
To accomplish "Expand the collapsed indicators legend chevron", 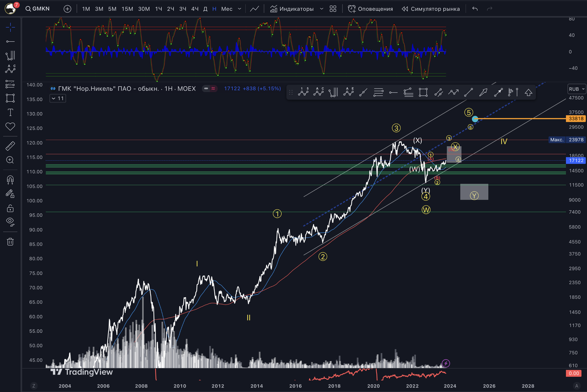I will coord(57,98).
